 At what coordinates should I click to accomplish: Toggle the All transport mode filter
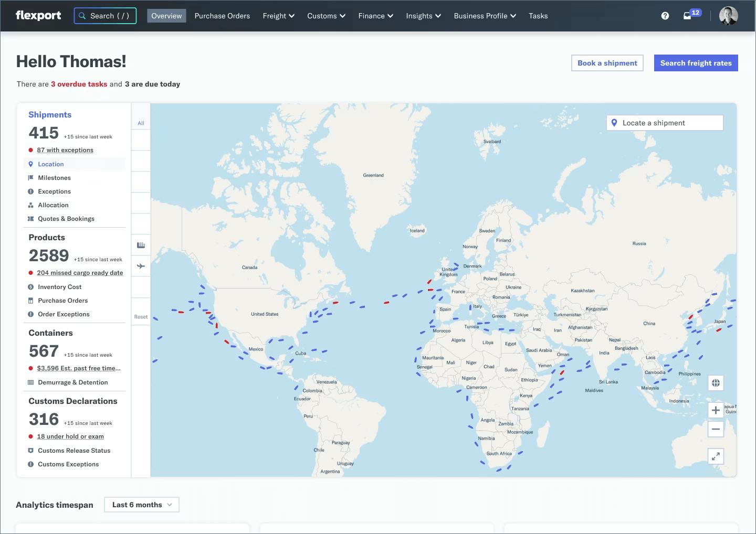[x=141, y=123]
